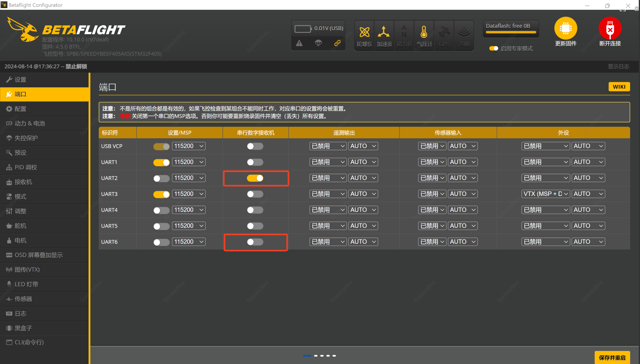
Task: Click the Dataflash free space progress bar
Action: pos(511,32)
